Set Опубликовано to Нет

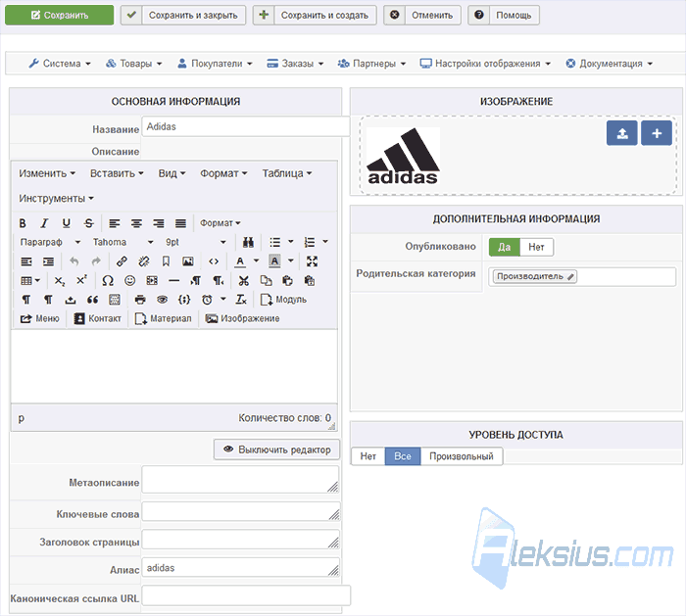536,247
